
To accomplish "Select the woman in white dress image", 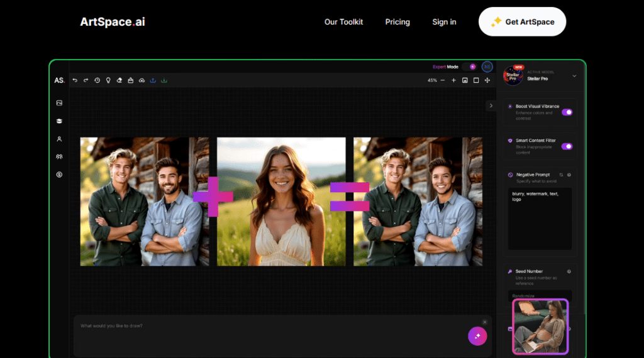I will 281,202.
